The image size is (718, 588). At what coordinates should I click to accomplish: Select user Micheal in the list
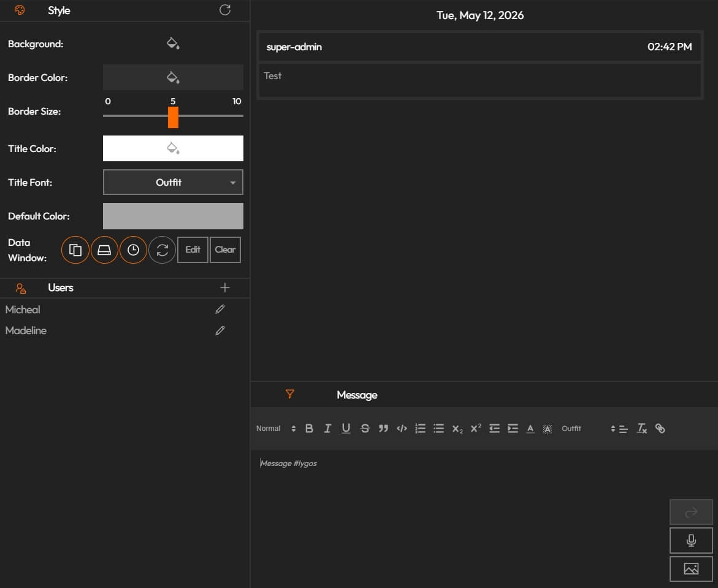click(23, 310)
